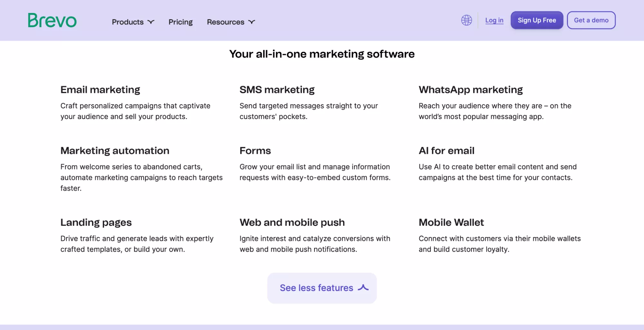Select the Web and mobile push feature
The height and width of the screenshot is (330, 644).
(x=292, y=222)
